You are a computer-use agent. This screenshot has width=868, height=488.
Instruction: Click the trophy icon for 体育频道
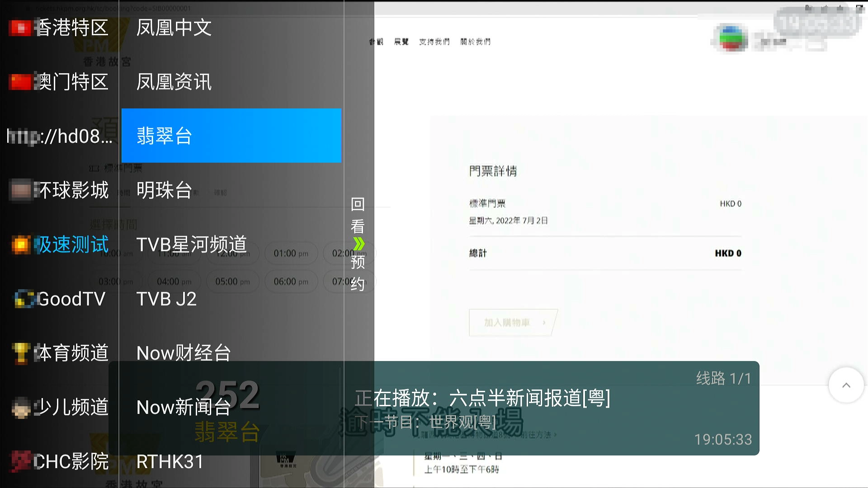(x=20, y=353)
